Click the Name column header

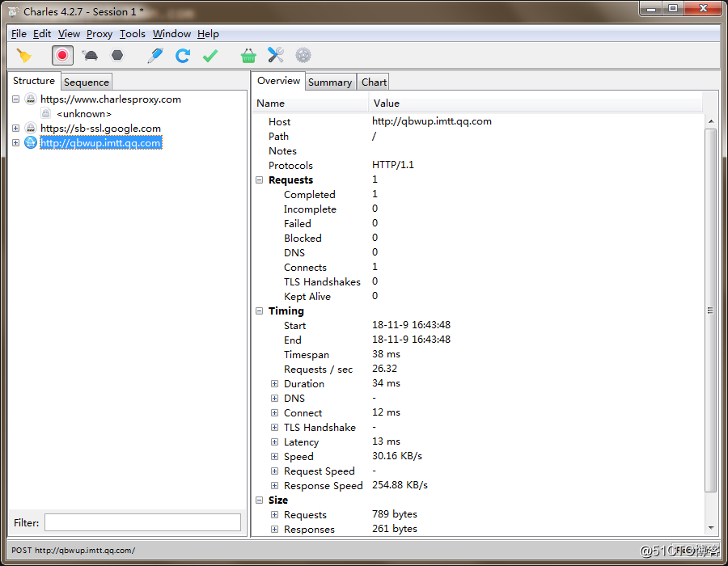pos(311,103)
